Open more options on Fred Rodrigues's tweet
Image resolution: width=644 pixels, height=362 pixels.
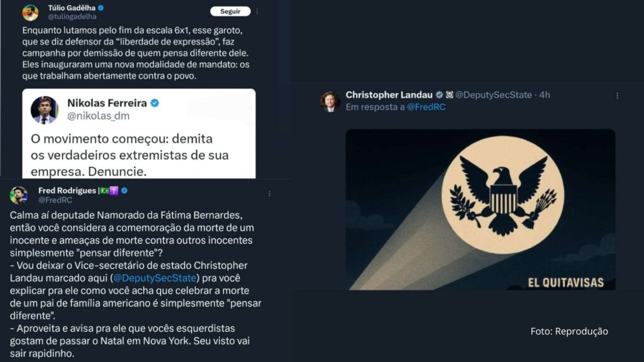coord(269,194)
